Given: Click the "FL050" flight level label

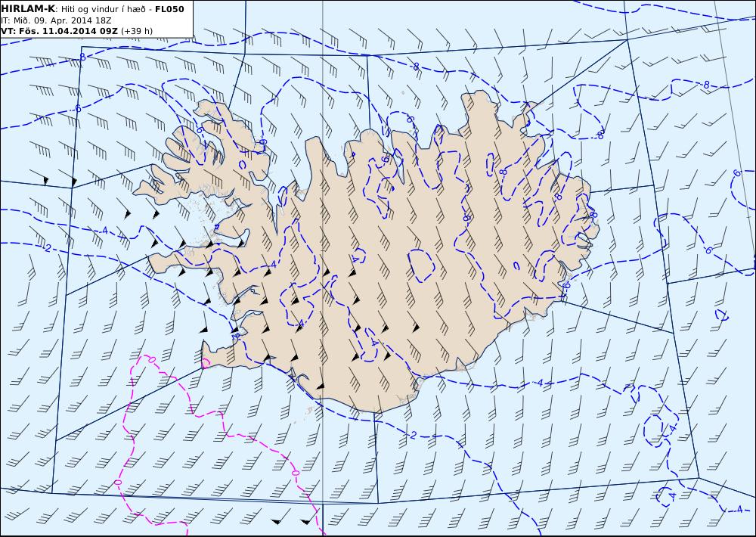Looking at the screenshot, I should click(x=169, y=9).
